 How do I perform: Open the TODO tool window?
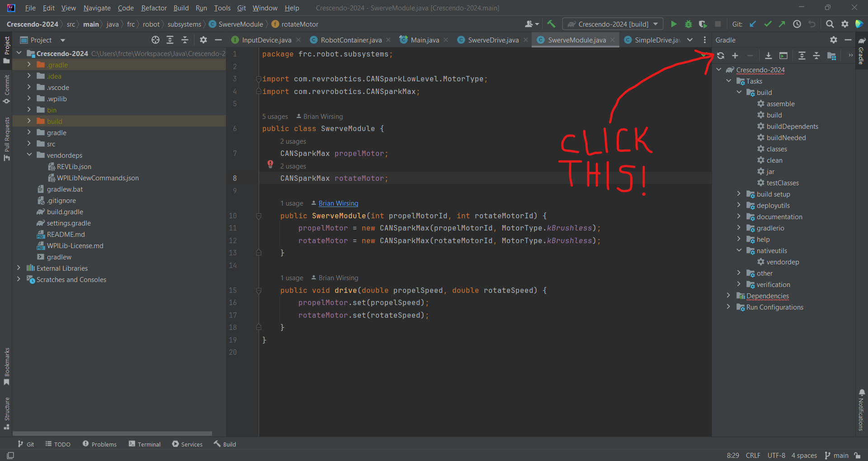point(58,444)
